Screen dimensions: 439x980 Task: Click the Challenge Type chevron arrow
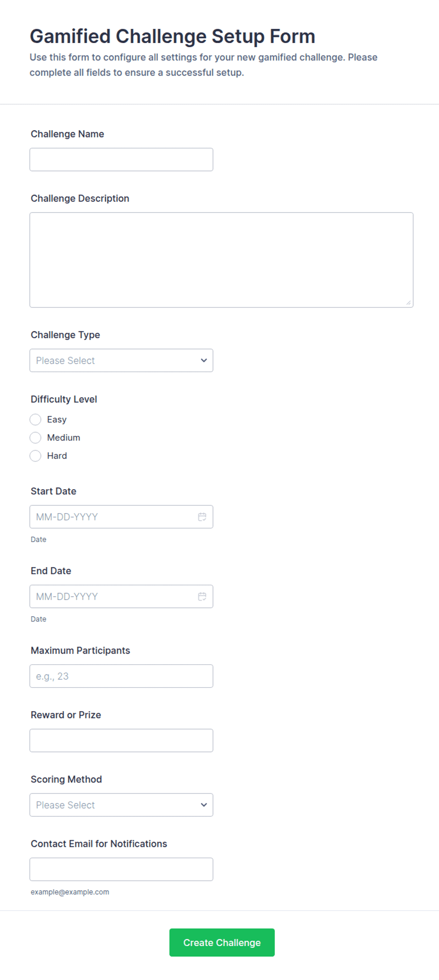click(204, 360)
